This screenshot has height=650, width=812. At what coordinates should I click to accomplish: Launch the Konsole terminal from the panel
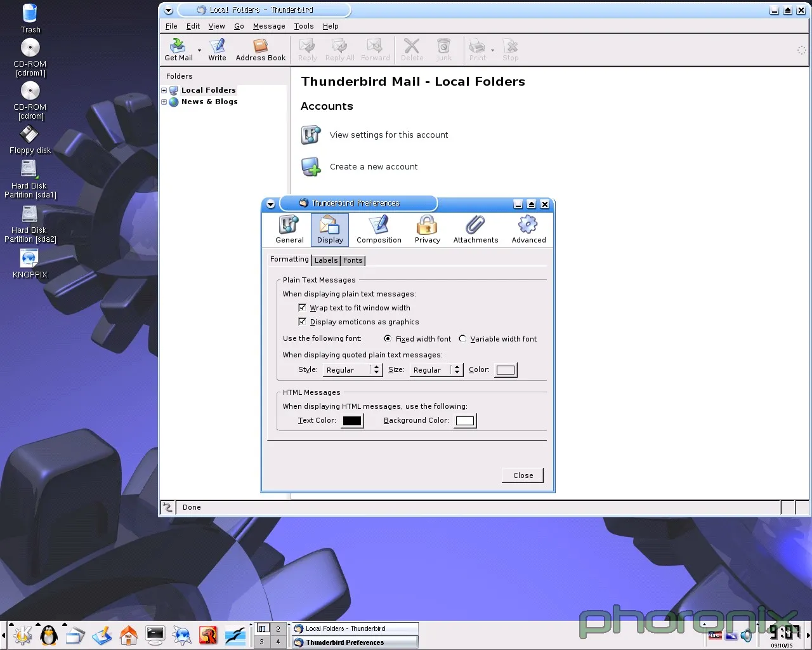pos(155,635)
